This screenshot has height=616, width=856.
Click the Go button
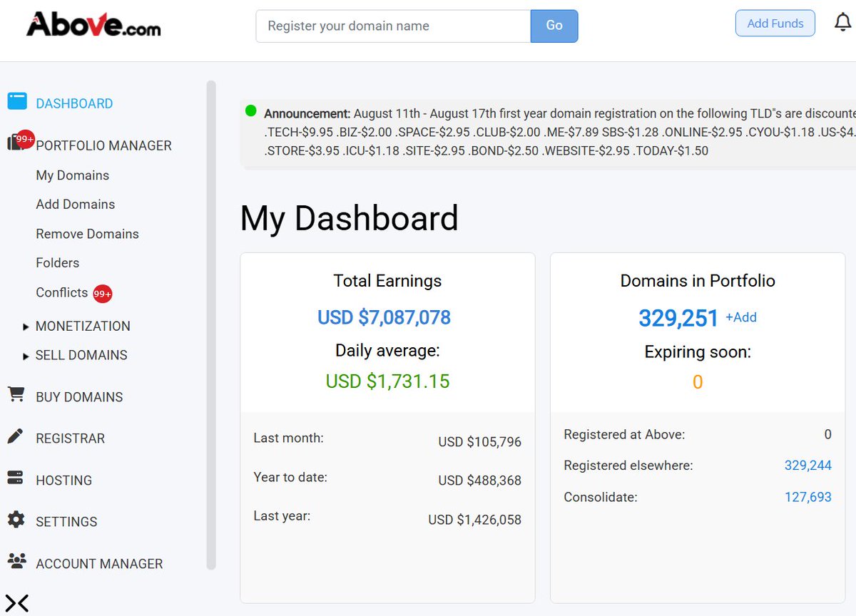tap(554, 26)
